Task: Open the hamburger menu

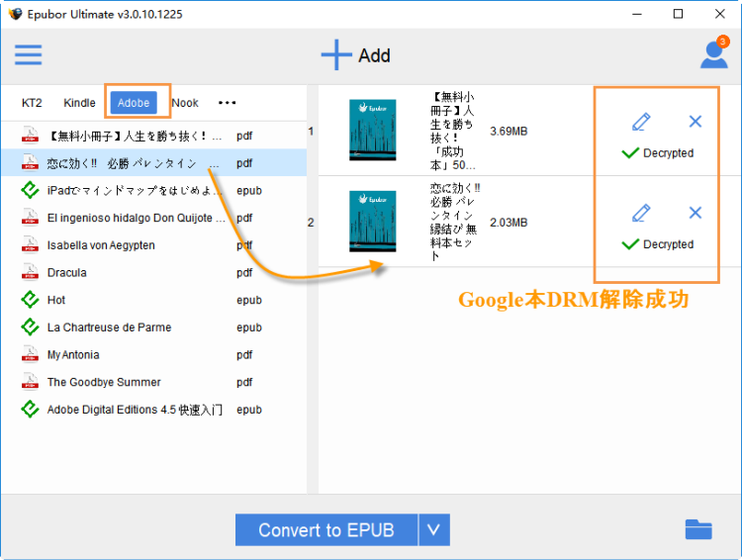Action: pos(28,54)
